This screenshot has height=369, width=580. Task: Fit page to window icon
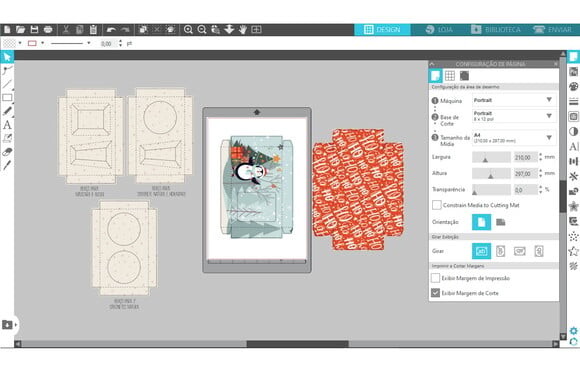tap(256, 29)
